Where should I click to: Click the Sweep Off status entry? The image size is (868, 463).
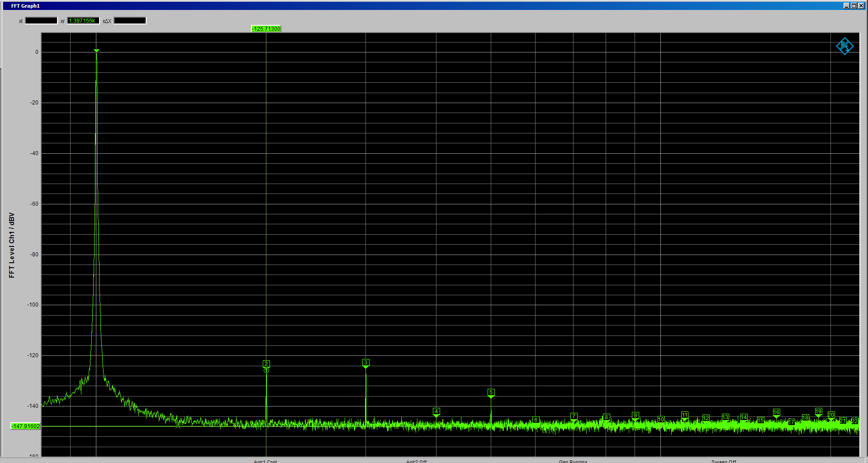coord(724,461)
